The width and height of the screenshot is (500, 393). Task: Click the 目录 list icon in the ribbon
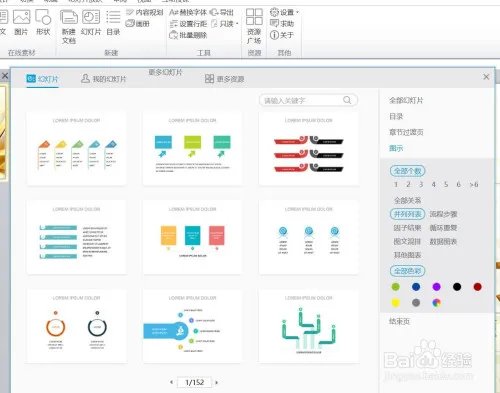pyautogui.click(x=113, y=23)
